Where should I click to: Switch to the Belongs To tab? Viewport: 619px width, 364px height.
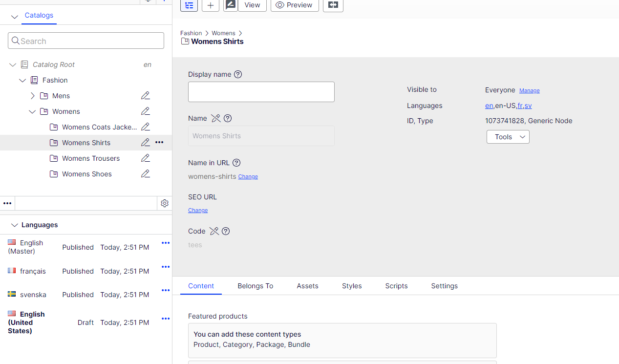(255, 286)
